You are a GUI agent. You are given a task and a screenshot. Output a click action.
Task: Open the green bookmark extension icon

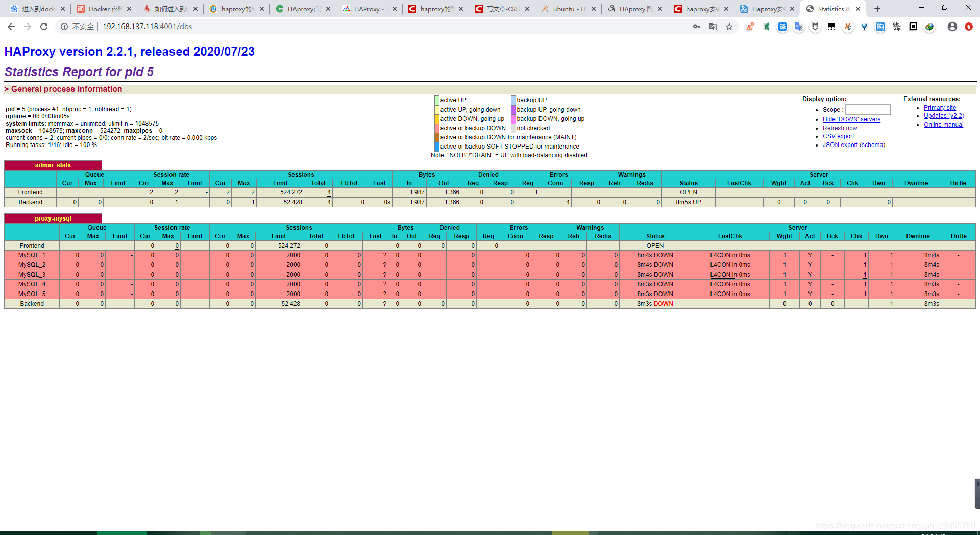[766, 27]
